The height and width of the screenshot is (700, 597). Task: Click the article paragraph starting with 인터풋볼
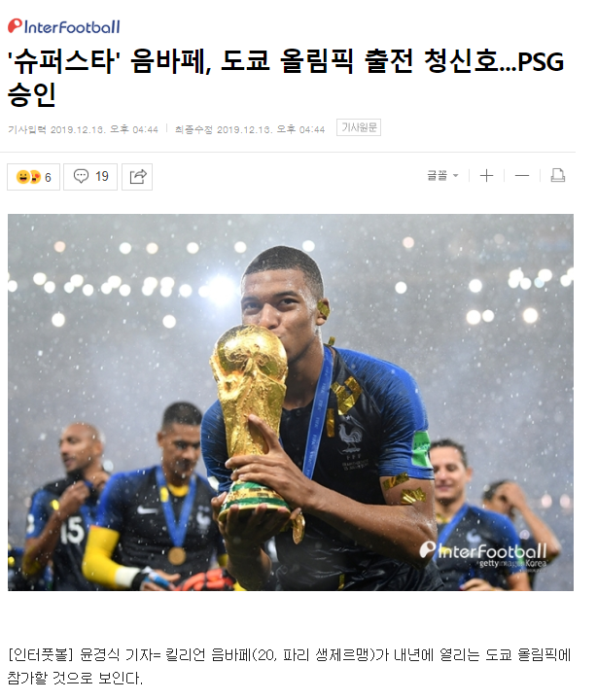point(289,666)
